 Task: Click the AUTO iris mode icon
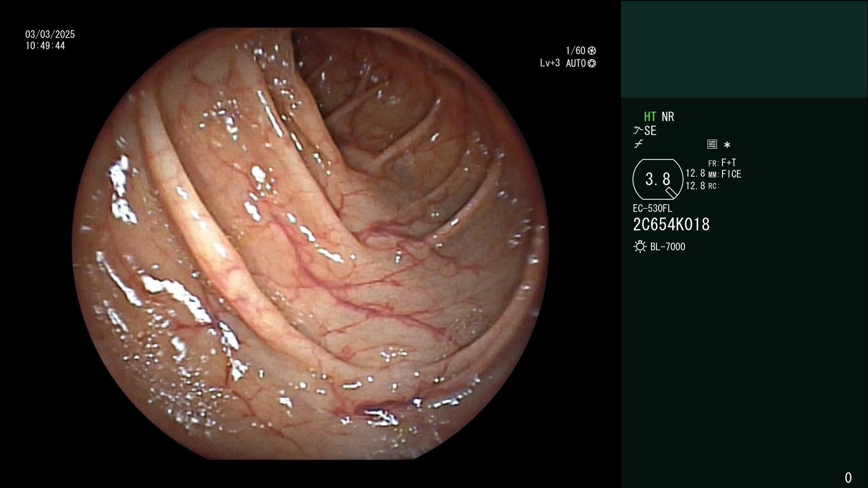pyautogui.click(x=592, y=63)
